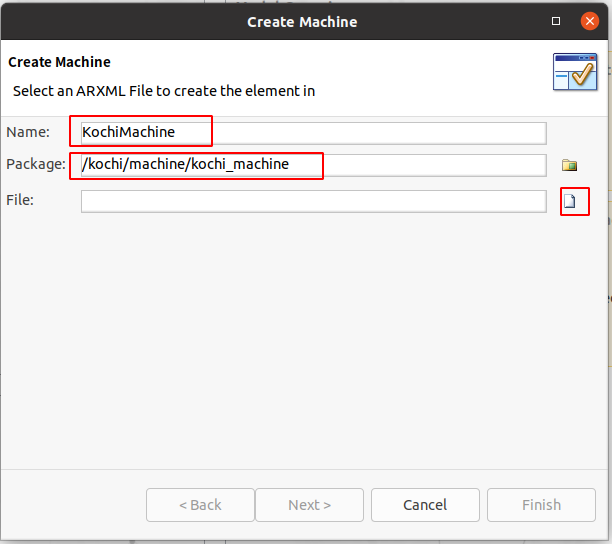The image size is (612, 544).
Task: Click the Select an ARXML File description text
Action: point(164,91)
